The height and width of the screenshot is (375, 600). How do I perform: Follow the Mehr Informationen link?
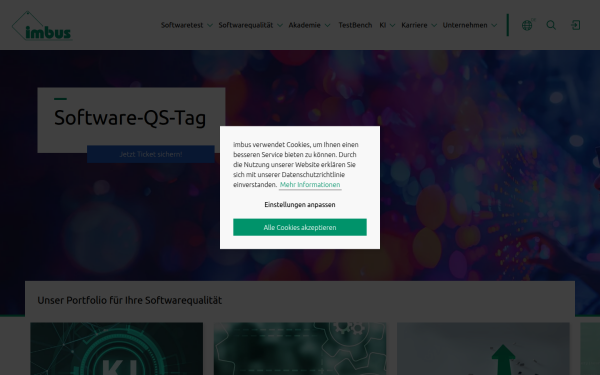click(x=310, y=185)
